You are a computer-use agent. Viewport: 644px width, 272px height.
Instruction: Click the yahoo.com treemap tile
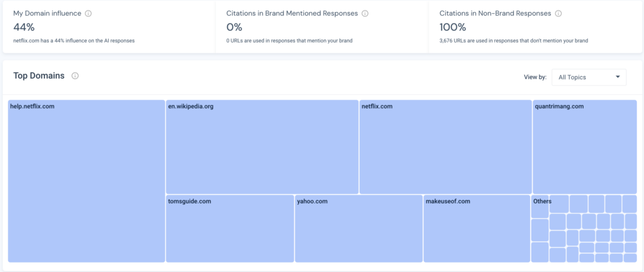click(x=358, y=229)
